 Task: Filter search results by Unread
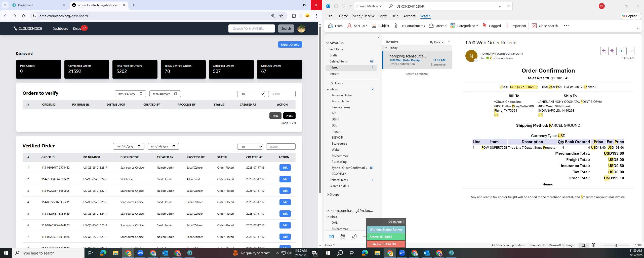coord(438,26)
